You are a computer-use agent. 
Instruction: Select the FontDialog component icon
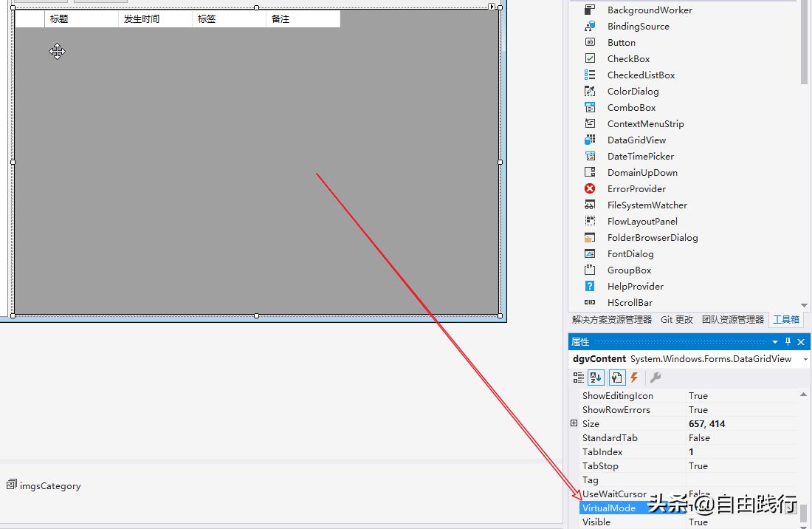point(590,253)
